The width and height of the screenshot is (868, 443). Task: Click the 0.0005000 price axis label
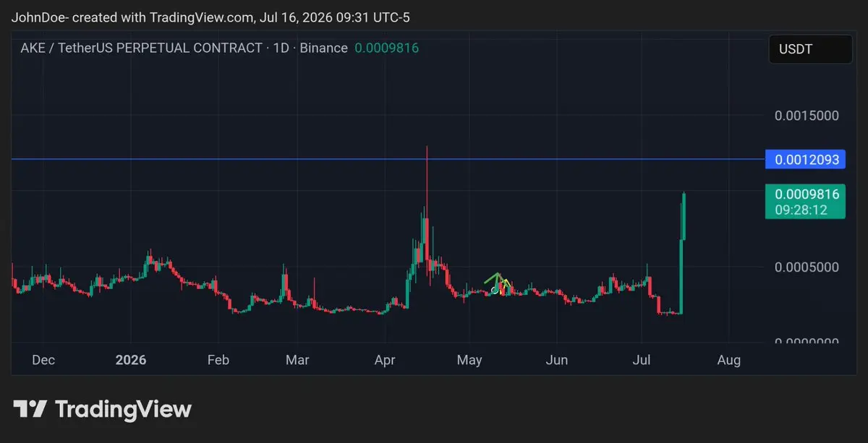pyautogui.click(x=807, y=267)
